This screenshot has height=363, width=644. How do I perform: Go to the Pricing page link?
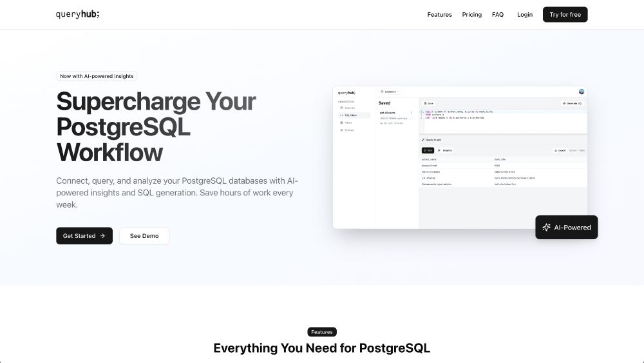(x=471, y=14)
